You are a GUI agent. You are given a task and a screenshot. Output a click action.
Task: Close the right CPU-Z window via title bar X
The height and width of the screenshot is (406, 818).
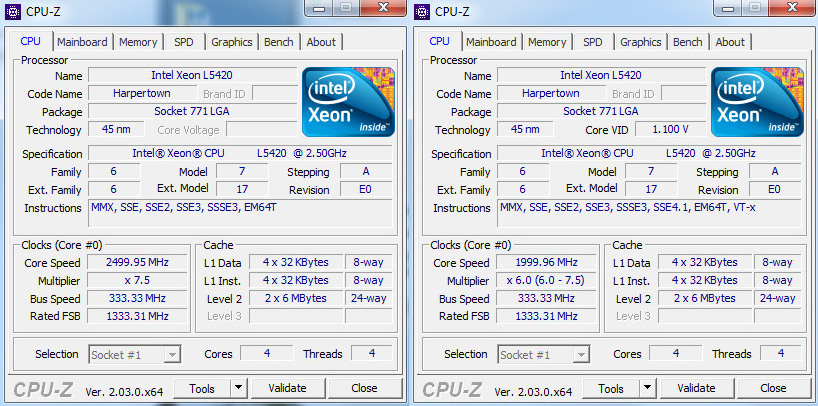click(791, 8)
